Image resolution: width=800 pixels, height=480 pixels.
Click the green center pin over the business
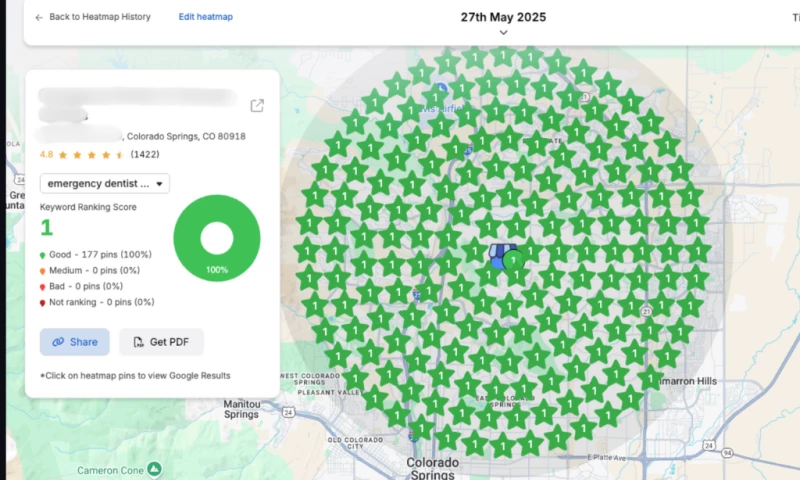tap(513, 261)
